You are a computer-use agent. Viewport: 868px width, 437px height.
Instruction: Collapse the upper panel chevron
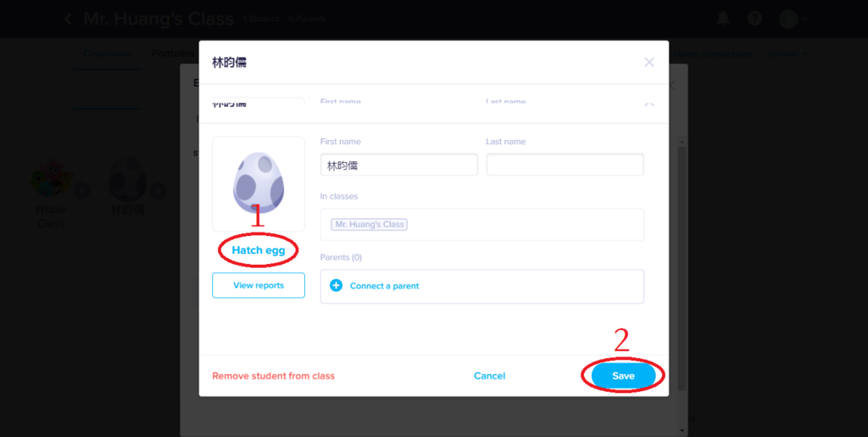point(649,104)
